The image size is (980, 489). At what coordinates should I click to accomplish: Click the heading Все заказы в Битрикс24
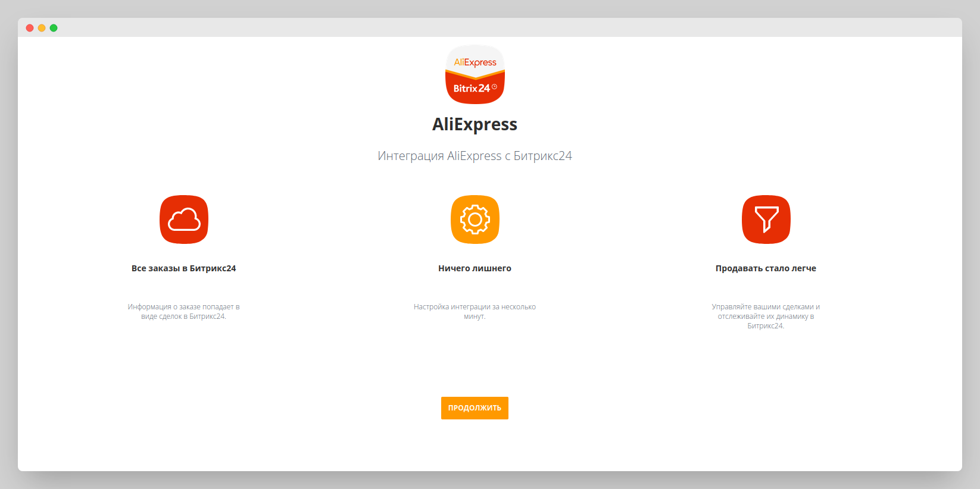coord(184,268)
